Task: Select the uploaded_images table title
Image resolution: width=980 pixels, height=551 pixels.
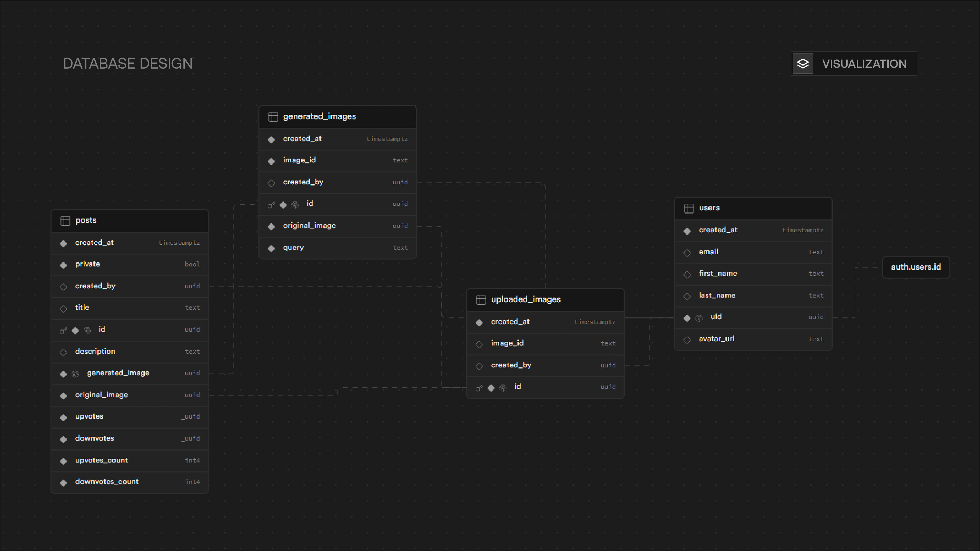Action: click(525, 299)
